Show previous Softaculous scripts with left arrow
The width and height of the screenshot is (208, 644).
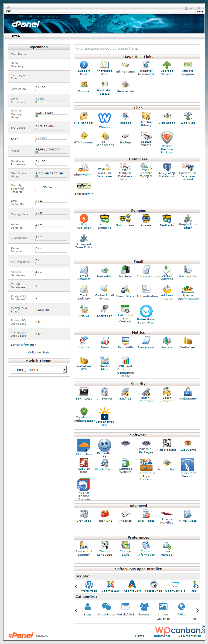pyautogui.click(x=76, y=586)
